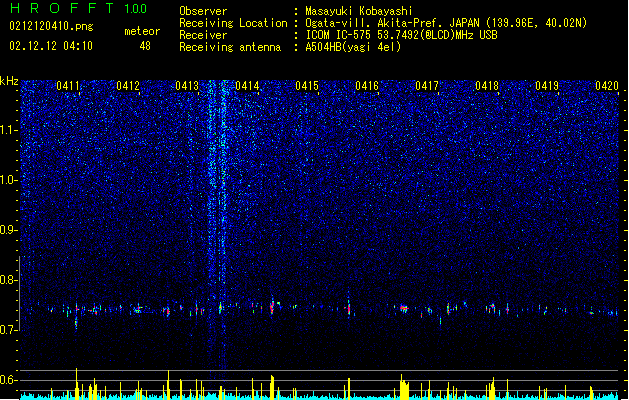The height and width of the screenshot is (400, 629).
Task: Click the Receiving Location label
Action: tap(233, 23)
